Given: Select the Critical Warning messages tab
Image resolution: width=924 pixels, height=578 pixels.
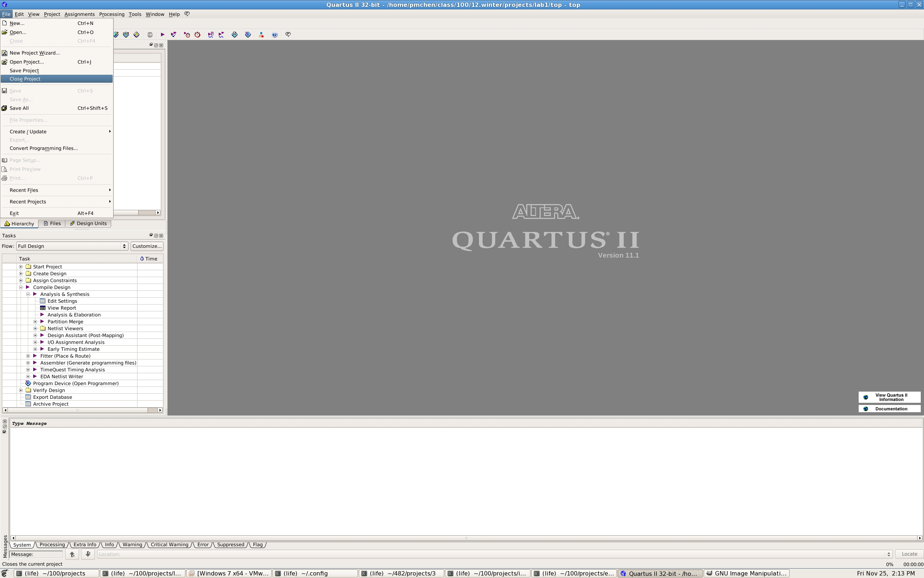Looking at the screenshot, I should click(169, 544).
